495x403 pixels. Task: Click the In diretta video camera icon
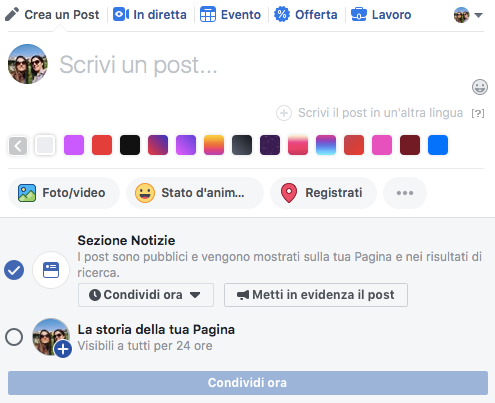[x=121, y=15]
